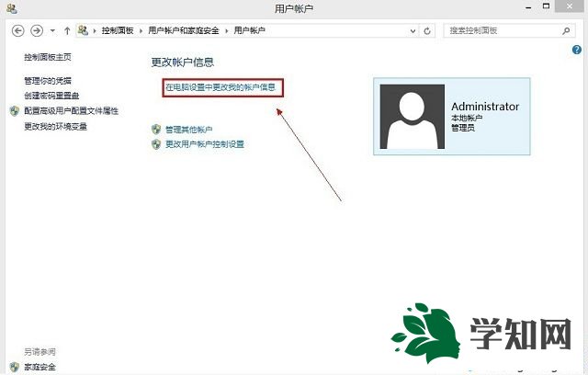Open 配置高级用户配置文件属性 link
Viewport: 588px width, 375px height.
72,110
